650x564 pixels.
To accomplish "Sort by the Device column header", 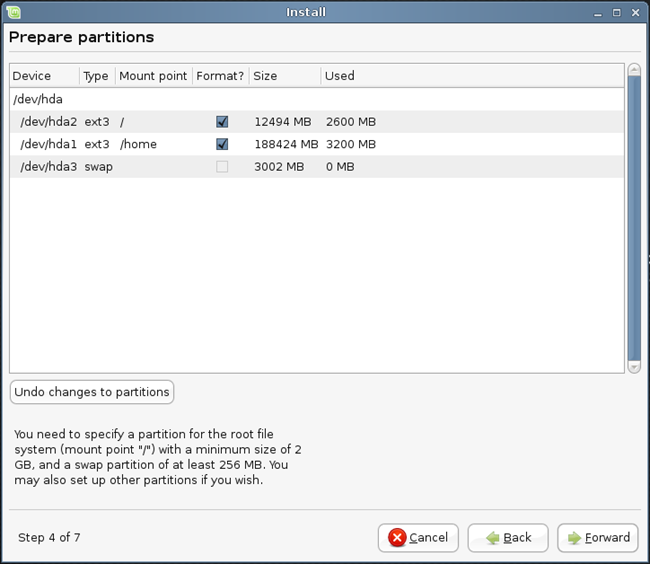I will coord(44,76).
